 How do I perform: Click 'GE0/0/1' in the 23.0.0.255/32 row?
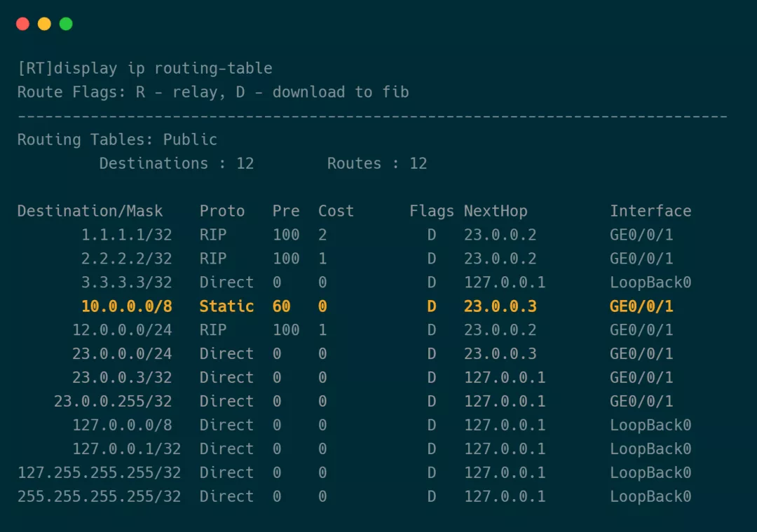pyautogui.click(x=641, y=401)
